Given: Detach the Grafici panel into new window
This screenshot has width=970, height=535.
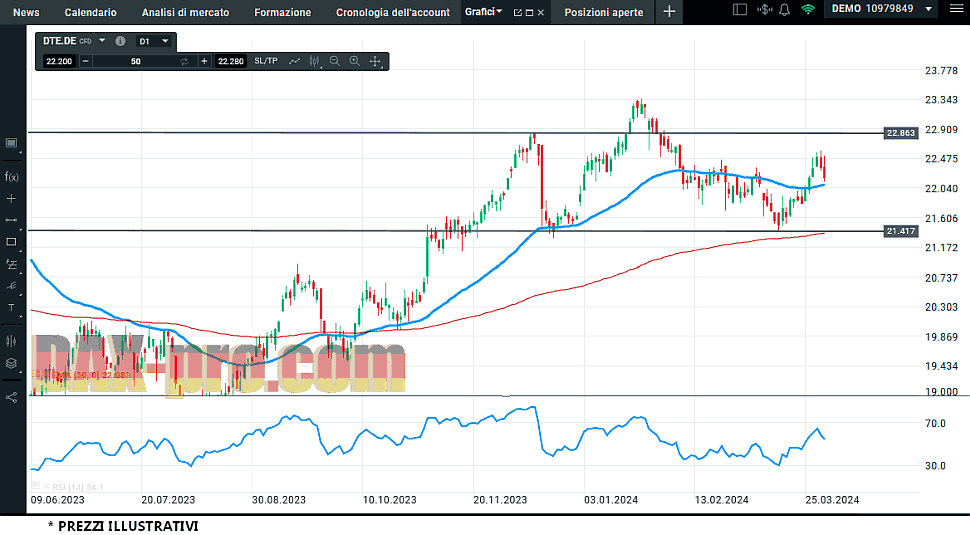Looking at the screenshot, I should [x=518, y=12].
